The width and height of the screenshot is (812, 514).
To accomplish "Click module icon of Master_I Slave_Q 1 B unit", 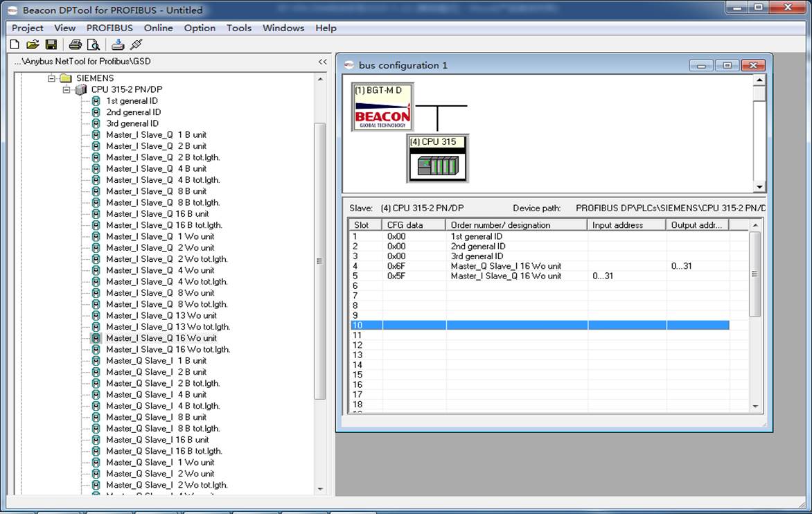I will coord(96,135).
